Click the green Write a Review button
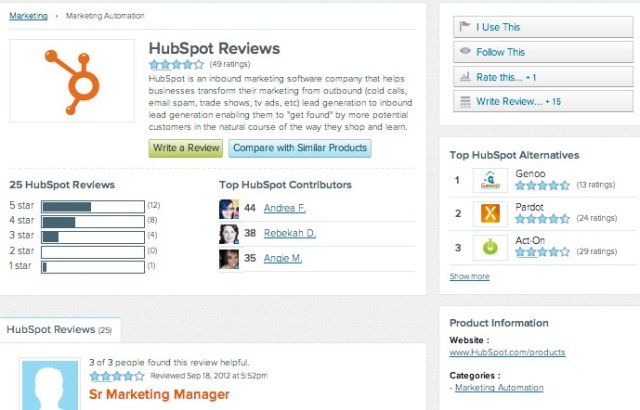This screenshot has height=410, width=640. 186,148
